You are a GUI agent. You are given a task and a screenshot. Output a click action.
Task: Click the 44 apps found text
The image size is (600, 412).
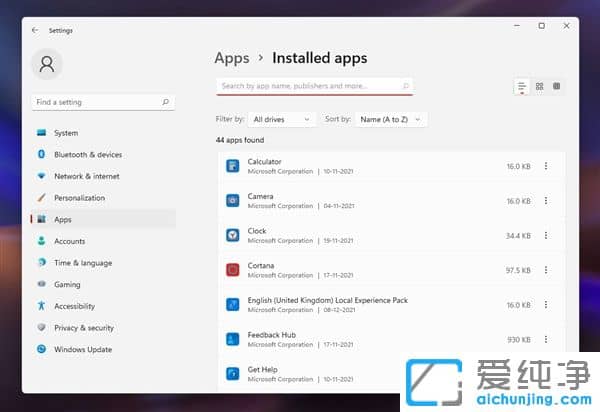(x=240, y=140)
